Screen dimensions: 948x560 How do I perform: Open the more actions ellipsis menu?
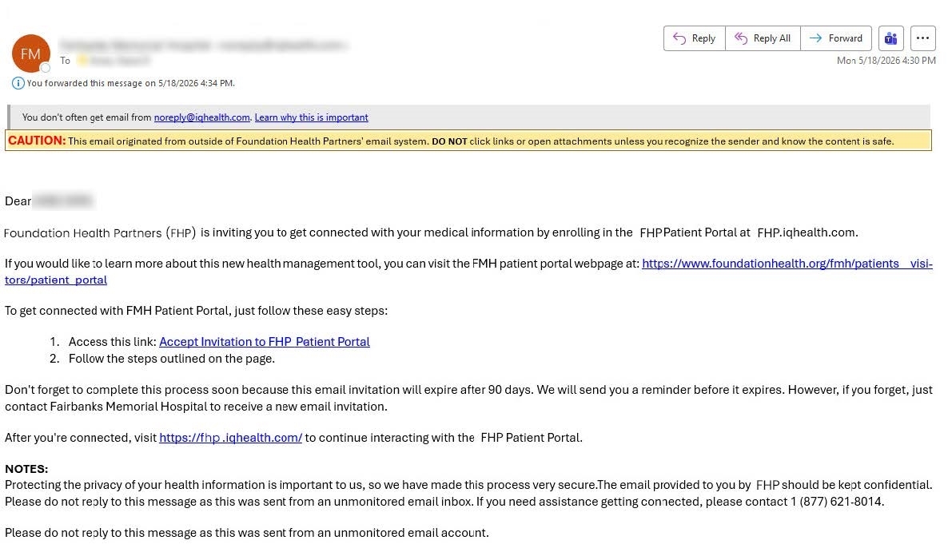coord(922,38)
